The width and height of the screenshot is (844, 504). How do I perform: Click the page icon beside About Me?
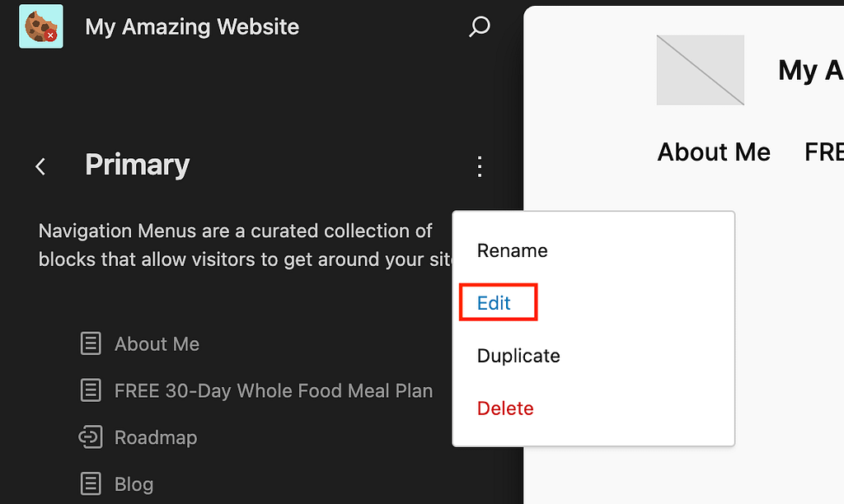click(x=91, y=343)
